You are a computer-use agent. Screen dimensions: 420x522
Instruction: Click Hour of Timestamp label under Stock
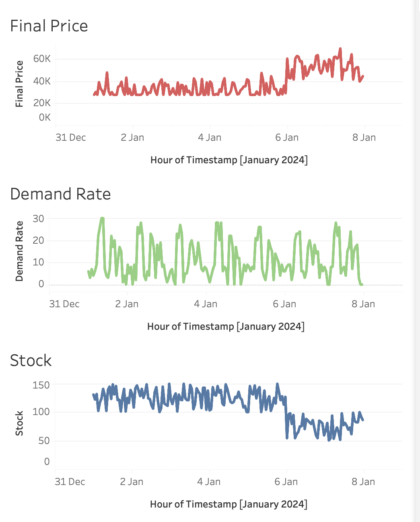click(229, 504)
